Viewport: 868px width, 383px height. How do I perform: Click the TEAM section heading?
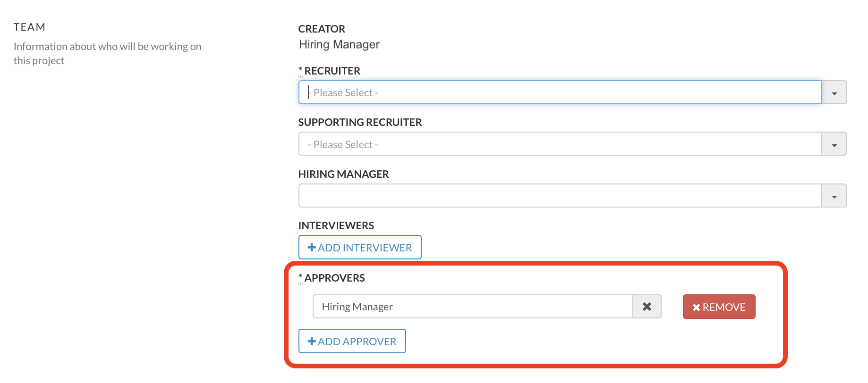click(x=29, y=27)
